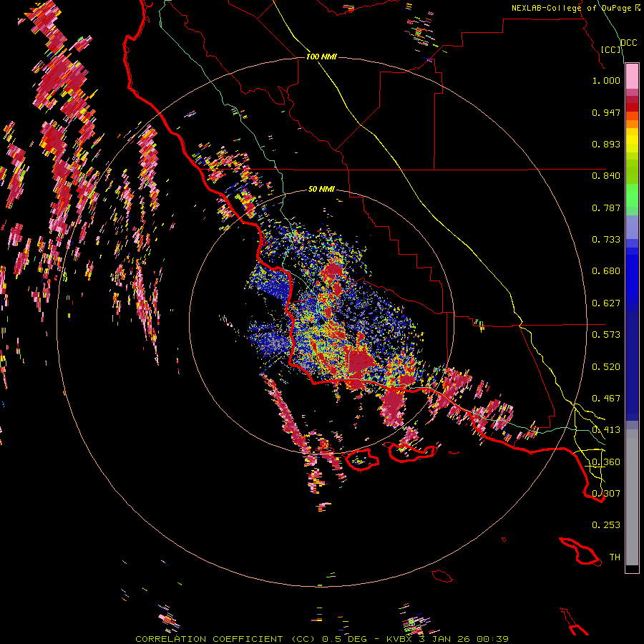This screenshot has width=644, height=644.
Task: Click the 0.467 scale value
Action: point(606,399)
